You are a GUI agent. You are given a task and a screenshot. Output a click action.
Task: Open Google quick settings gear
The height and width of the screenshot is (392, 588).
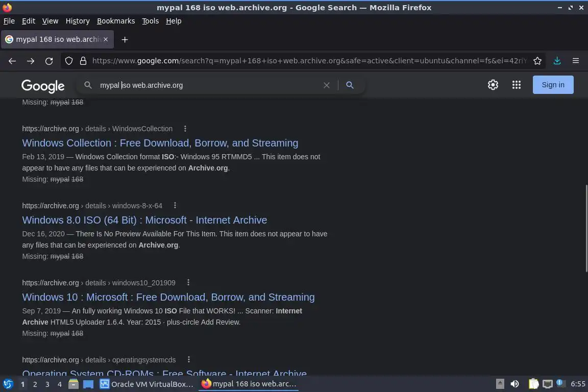pyautogui.click(x=493, y=85)
